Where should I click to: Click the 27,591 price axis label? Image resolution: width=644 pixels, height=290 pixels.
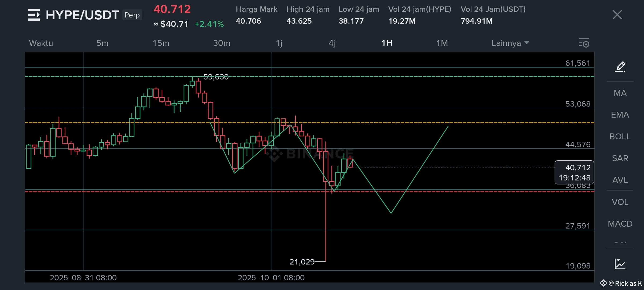[578, 226]
